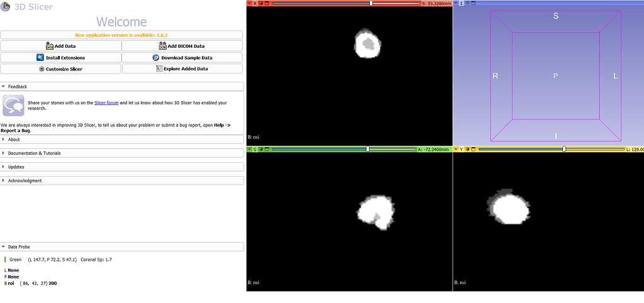The image size is (644, 303).
Task: Click Add Data button
Action: tap(61, 46)
